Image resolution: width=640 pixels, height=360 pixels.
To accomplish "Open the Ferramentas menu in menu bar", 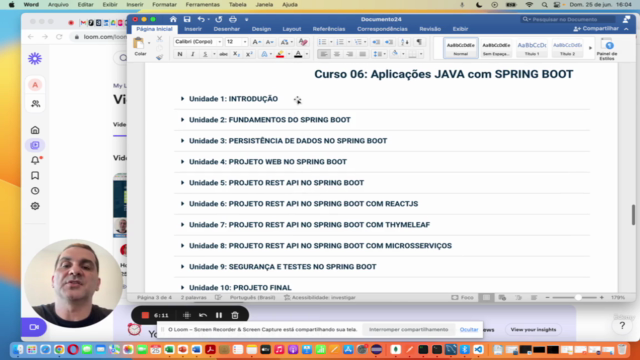I will coord(202,4).
